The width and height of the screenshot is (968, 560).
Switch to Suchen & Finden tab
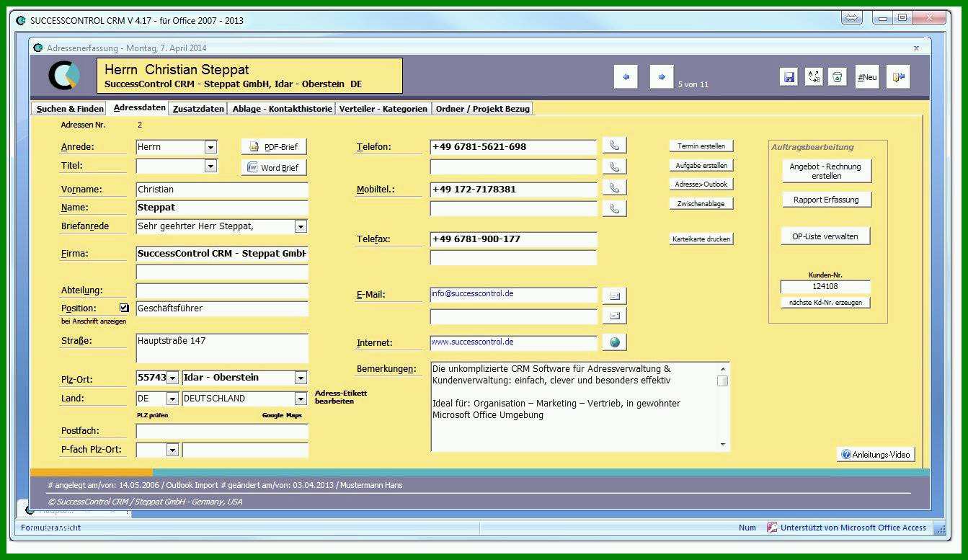[70, 109]
